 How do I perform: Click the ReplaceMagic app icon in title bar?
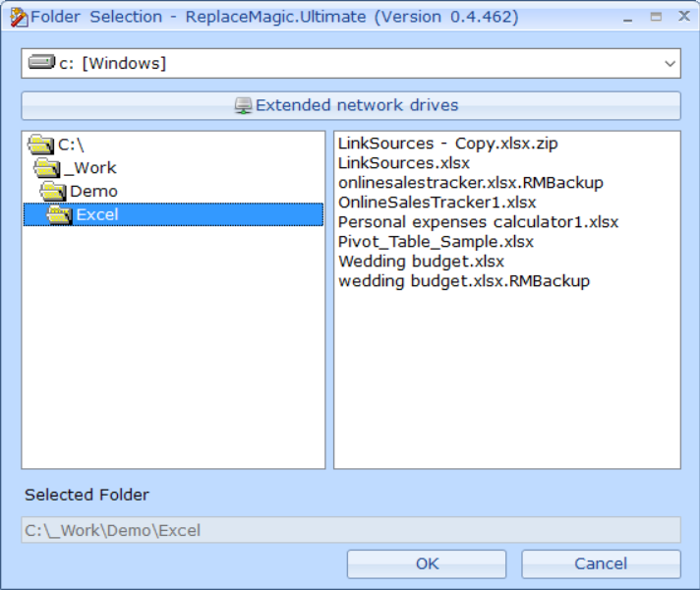pos(19,17)
